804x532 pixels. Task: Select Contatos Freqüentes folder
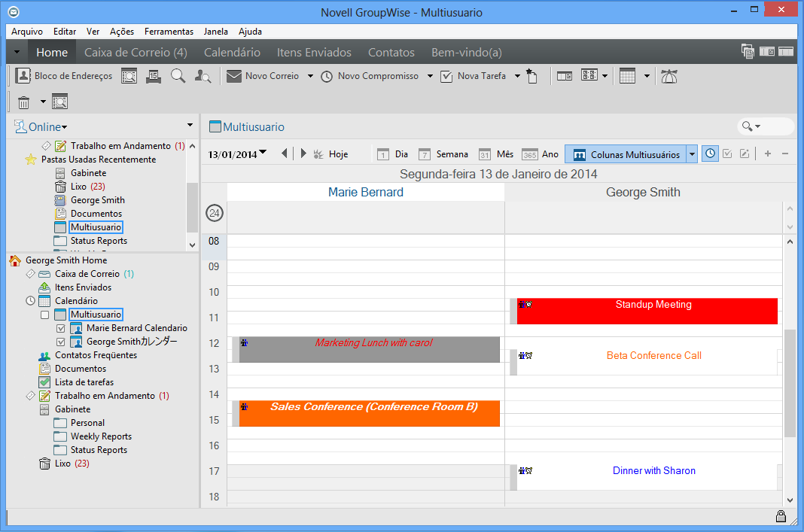[x=96, y=355]
